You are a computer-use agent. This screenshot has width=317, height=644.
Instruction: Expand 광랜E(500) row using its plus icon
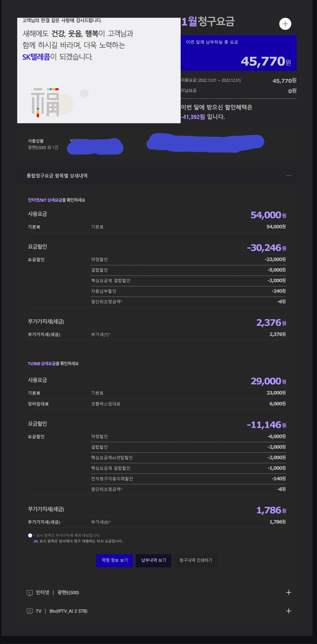coord(289,592)
